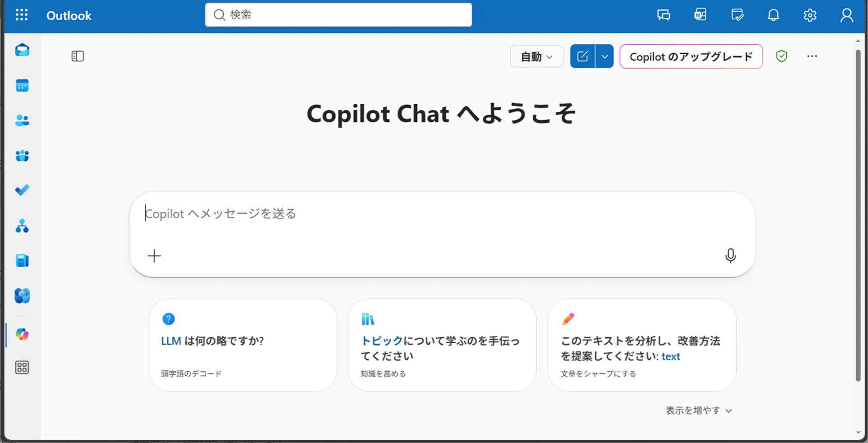Open More apps grid icon
Viewport: 868px width, 443px height.
click(x=22, y=367)
